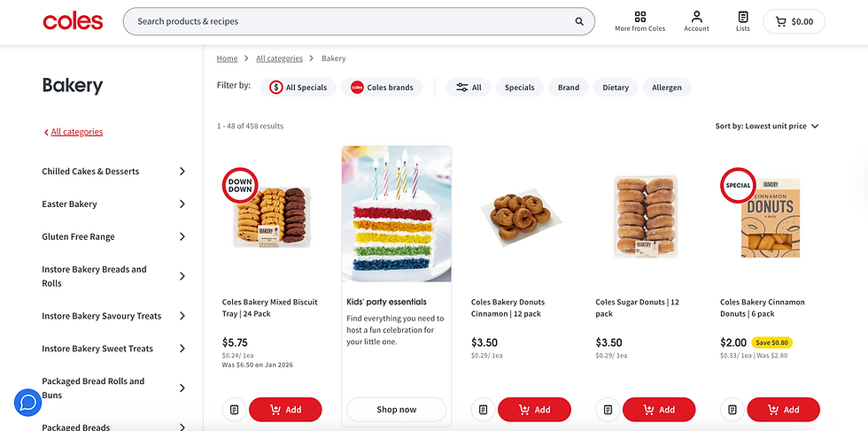Image resolution: width=868 pixels, height=431 pixels.
Task: Click Shop now on Kids' party essentials
Action: [397, 410]
